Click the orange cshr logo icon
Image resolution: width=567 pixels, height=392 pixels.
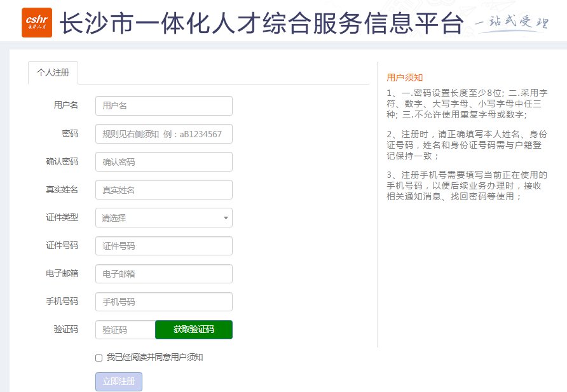point(37,23)
